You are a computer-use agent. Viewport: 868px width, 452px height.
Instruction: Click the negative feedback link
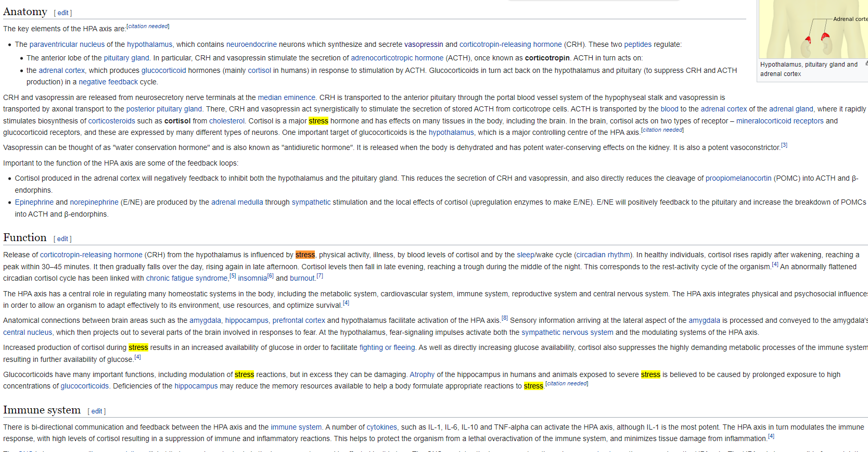108,82
